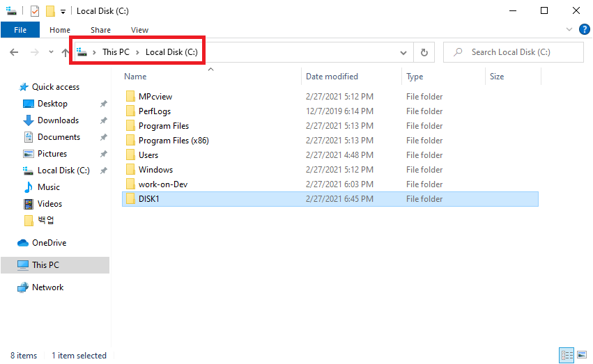This screenshot has width=593, height=364.
Task: Go back with the Back arrow
Action: [14, 52]
